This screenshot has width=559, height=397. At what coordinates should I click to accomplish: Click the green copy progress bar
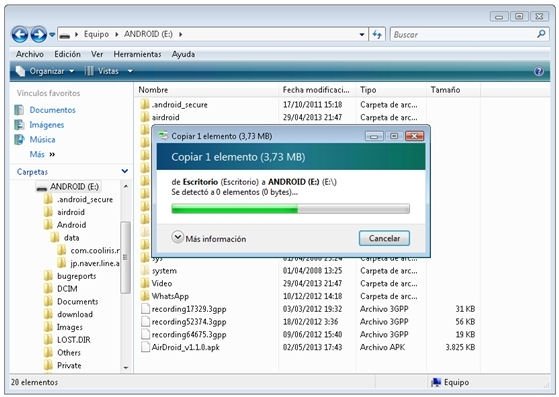[290, 209]
